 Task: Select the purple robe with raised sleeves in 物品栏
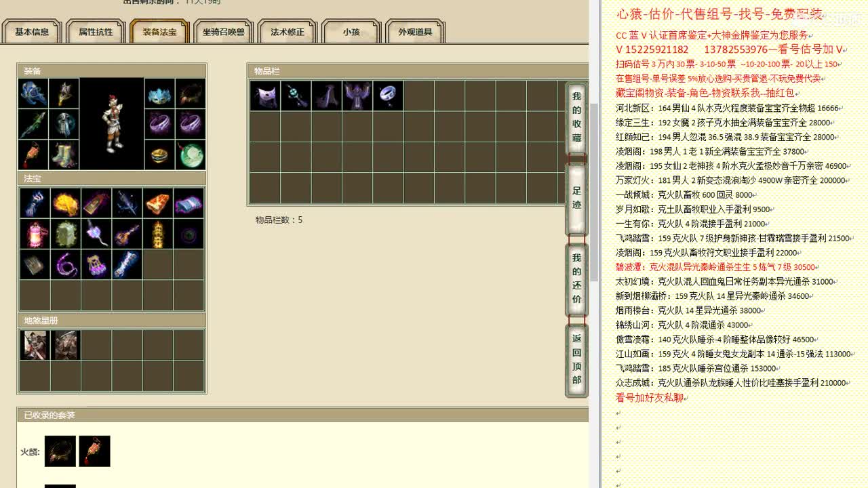357,96
